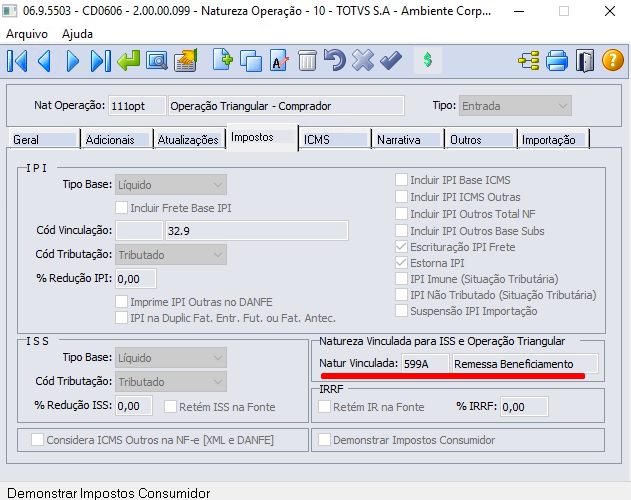Open the yellow hierarchy tree icon
631x500 pixels.
pos(528,61)
